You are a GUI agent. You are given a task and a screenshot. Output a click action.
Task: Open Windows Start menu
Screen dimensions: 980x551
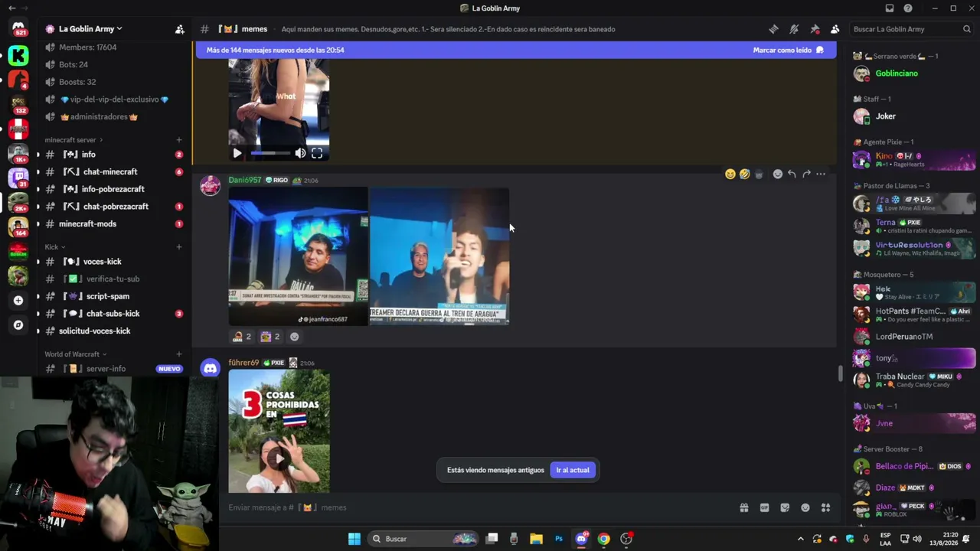point(354,539)
